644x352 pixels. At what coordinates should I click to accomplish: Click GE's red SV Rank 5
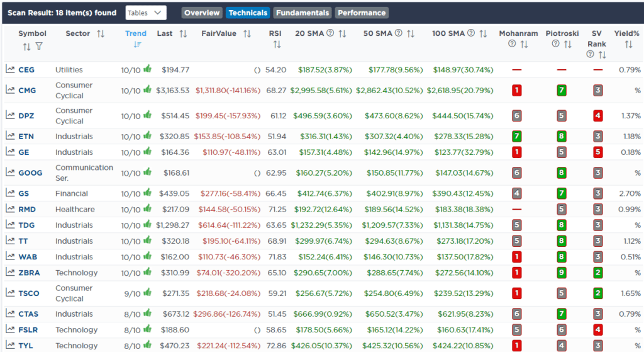pos(597,152)
